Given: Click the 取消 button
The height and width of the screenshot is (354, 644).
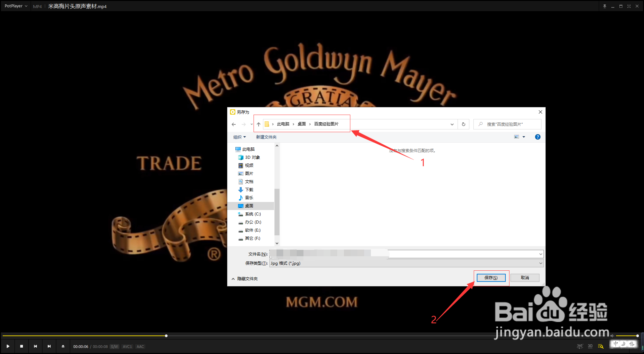Looking at the screenshot, I should (525, 278).
